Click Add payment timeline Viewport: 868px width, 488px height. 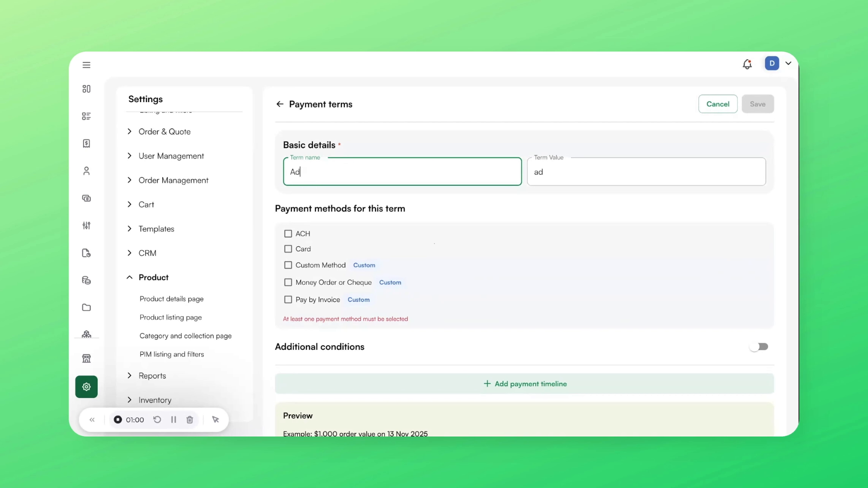[524, 384]
